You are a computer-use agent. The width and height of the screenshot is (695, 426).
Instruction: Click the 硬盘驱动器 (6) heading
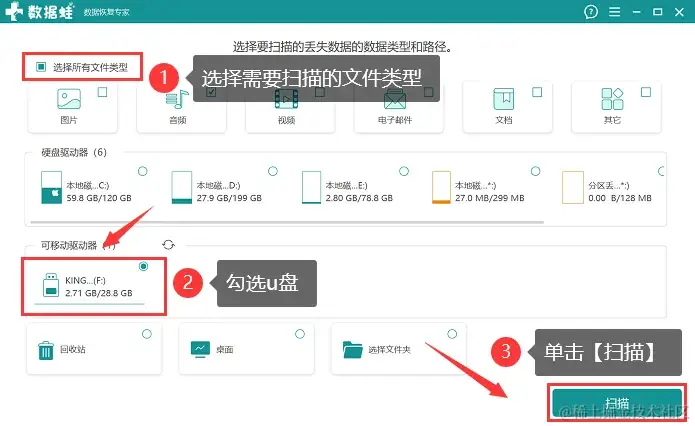click(74, 152)
